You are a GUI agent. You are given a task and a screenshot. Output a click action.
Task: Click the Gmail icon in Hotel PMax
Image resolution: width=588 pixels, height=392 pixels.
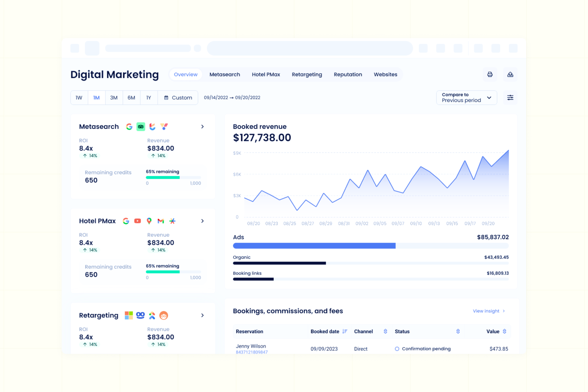161,221
